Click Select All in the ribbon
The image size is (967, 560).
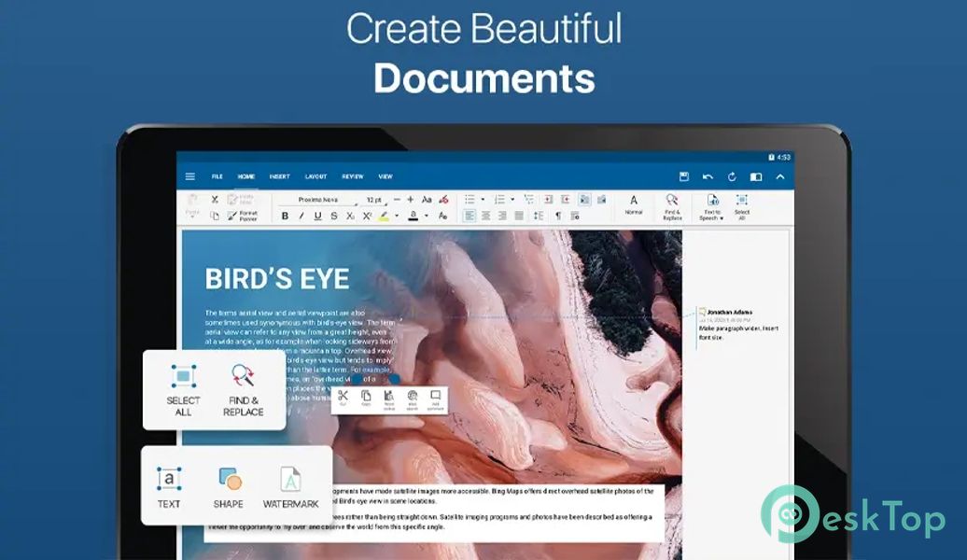coord(742,206)
